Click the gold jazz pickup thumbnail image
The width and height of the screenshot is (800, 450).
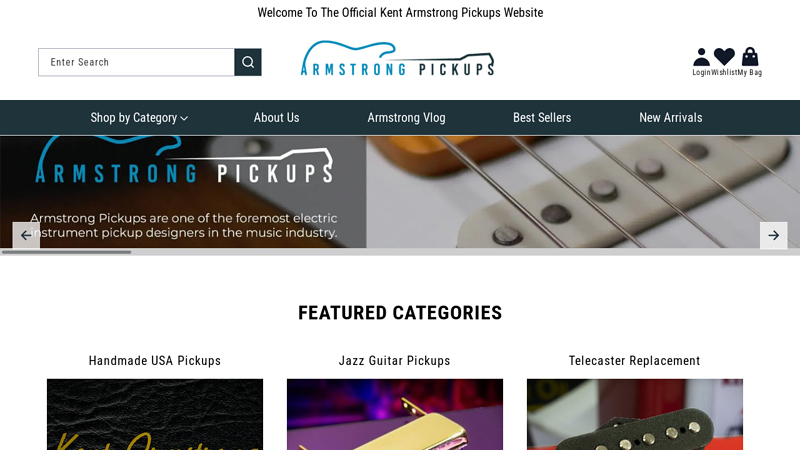[x=395, y=414]
